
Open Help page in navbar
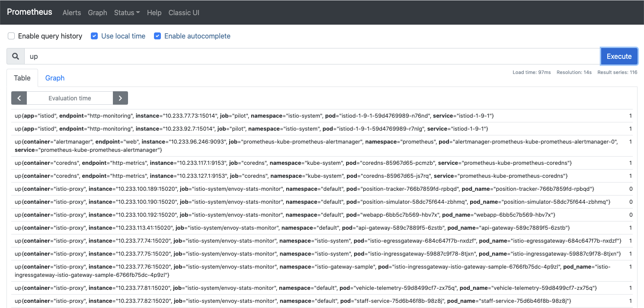pos(154,13)
